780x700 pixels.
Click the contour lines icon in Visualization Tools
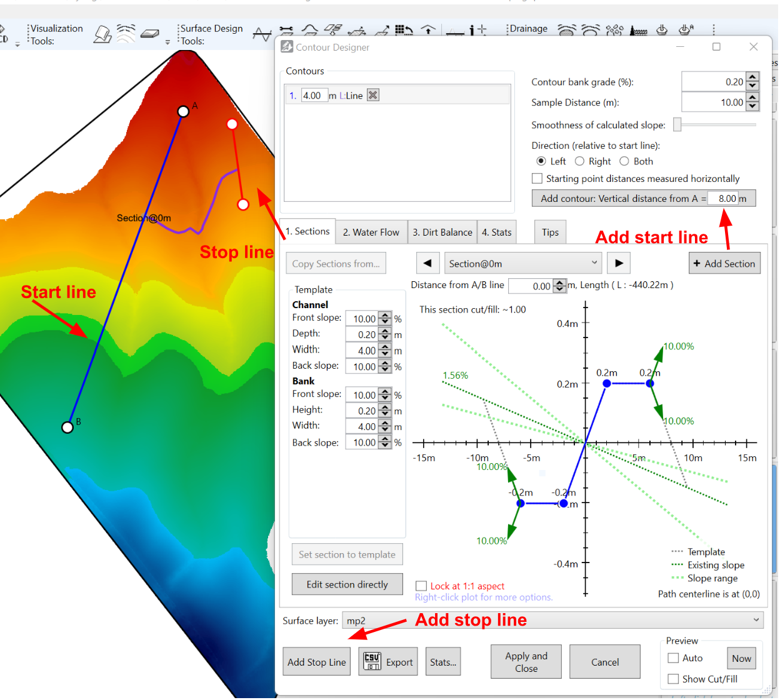(126, 34)
